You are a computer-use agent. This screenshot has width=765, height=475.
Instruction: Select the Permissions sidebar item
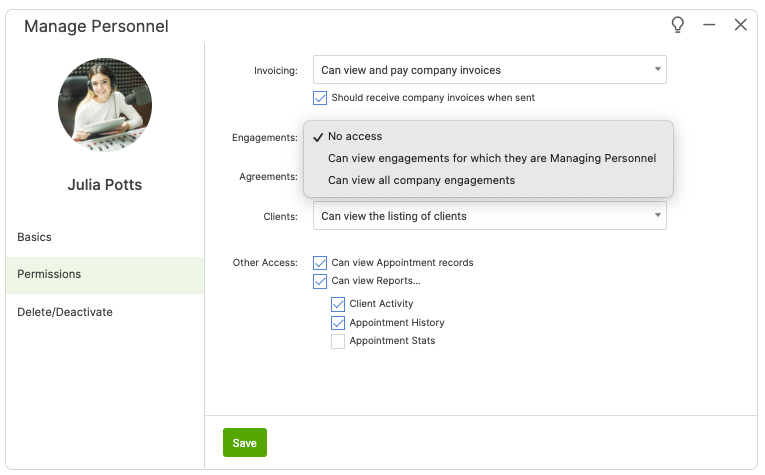pyautogui.click(x=49, y=274)
